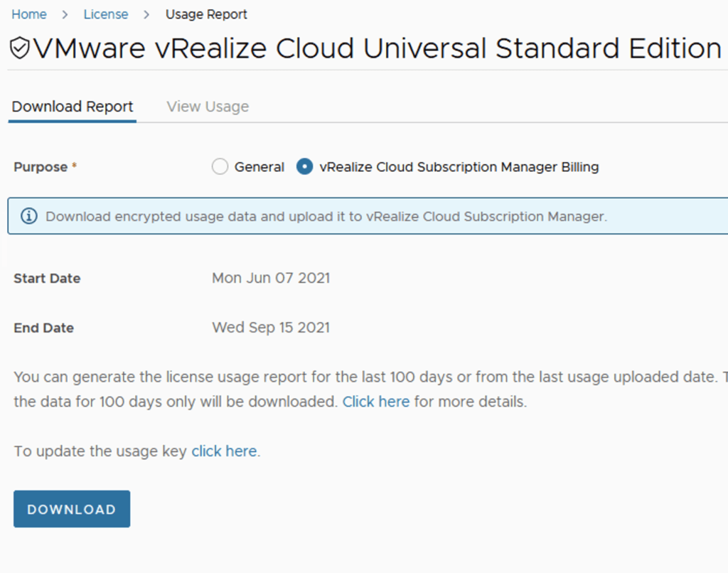The width and height of the screenshot is (728, 573).
Task: Follow the 'click here' update usage key link
Action: tap(224, 451)
